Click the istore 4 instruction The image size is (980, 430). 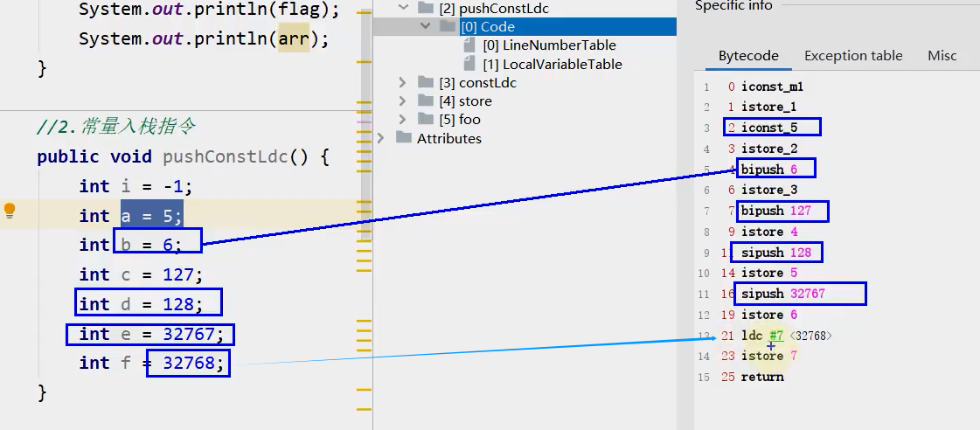click(769, 232)
